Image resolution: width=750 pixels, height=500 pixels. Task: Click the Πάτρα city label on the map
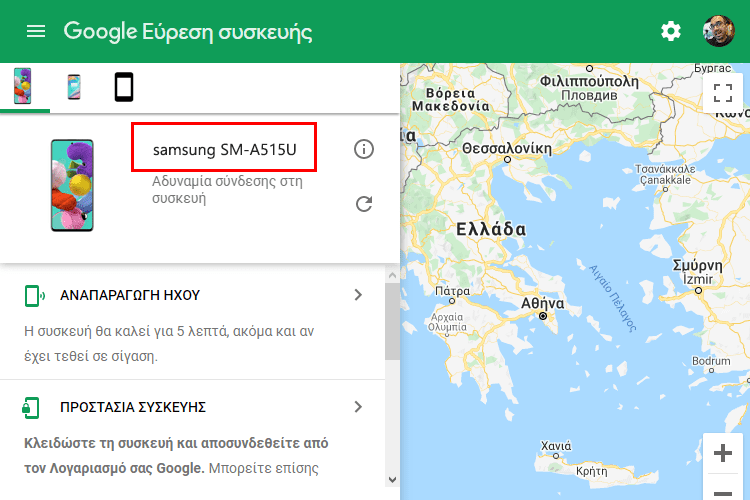(452, 291)
